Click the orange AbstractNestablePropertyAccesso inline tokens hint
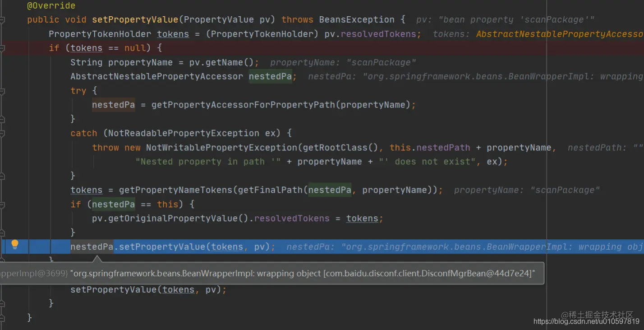The image size is (644, 330). (x=560, y=34)
